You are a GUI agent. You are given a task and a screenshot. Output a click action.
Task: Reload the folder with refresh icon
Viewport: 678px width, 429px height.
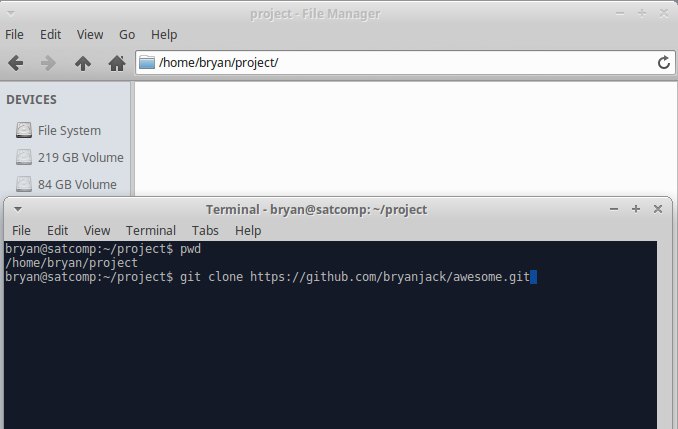(664, 63)
